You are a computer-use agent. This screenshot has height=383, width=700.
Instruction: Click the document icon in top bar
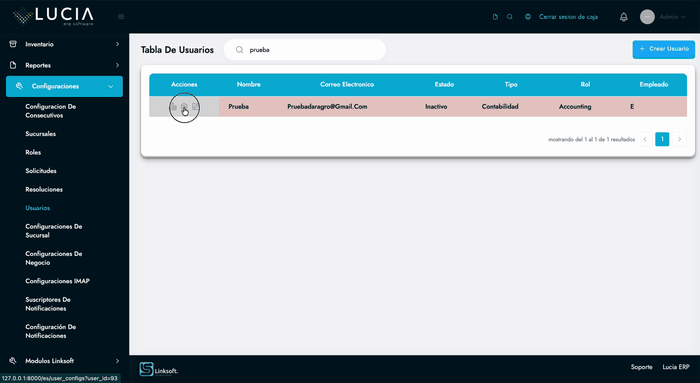click(x=495, y=17)
